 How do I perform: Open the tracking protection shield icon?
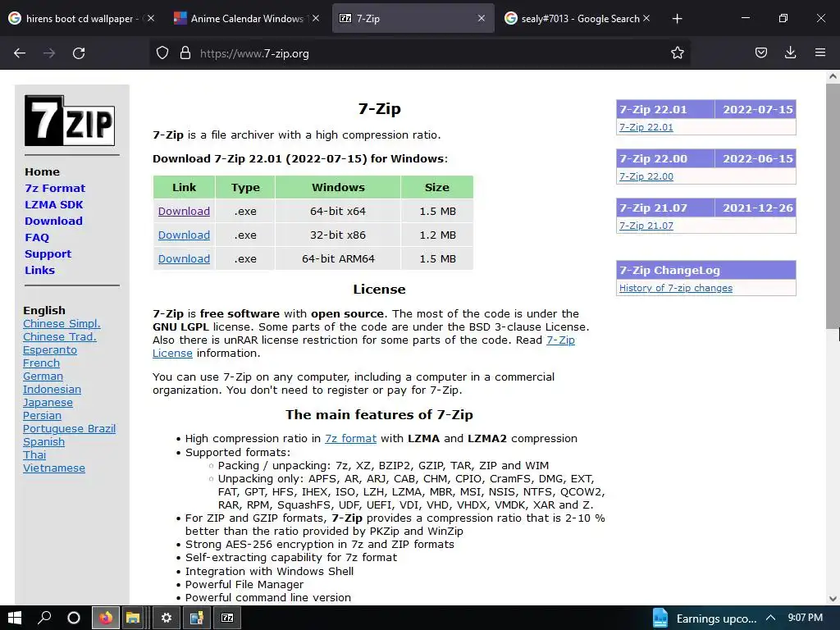[162, 53]
